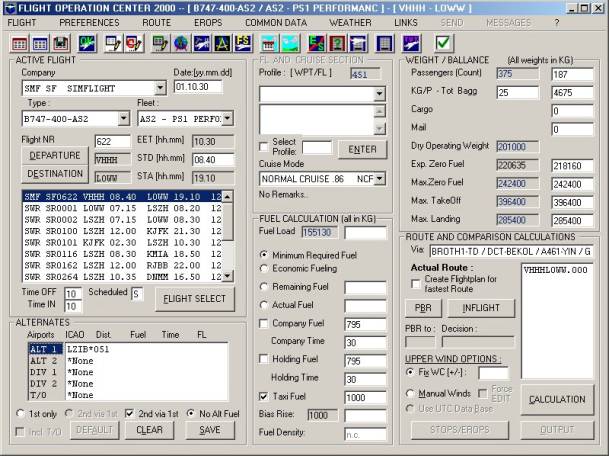Screen dimensions: 609x456
Task: Click the Via route input field
Action: pyautogui.click(x=511, y=251)
